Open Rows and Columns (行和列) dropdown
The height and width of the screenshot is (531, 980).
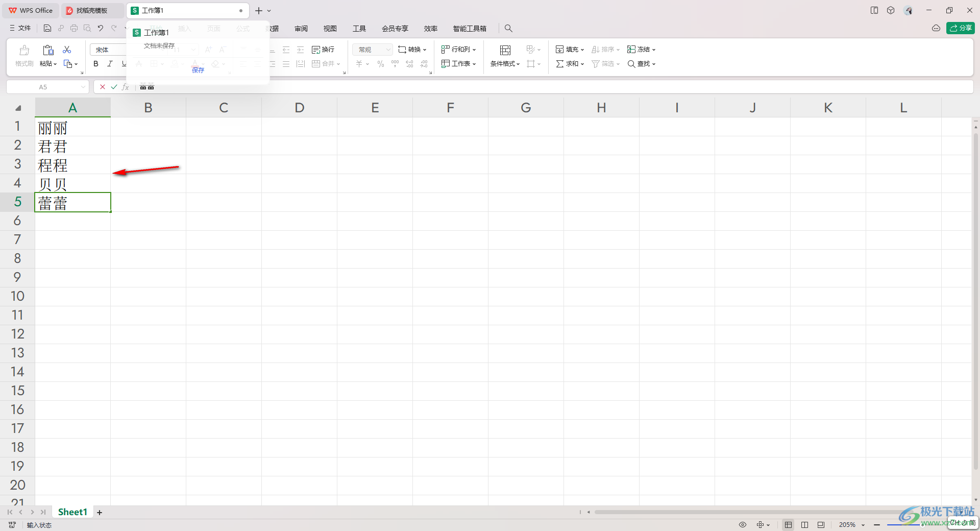(x=459, y=50)
